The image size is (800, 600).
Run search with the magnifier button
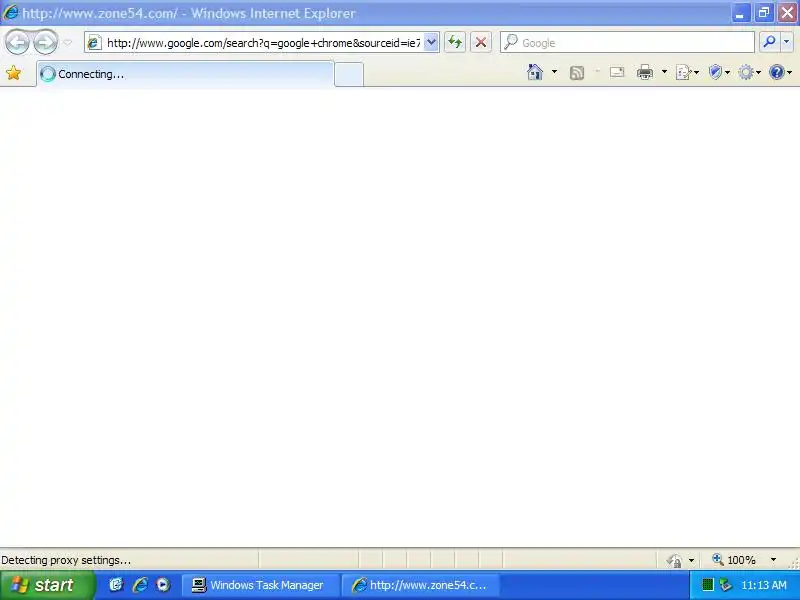[769, 42]
